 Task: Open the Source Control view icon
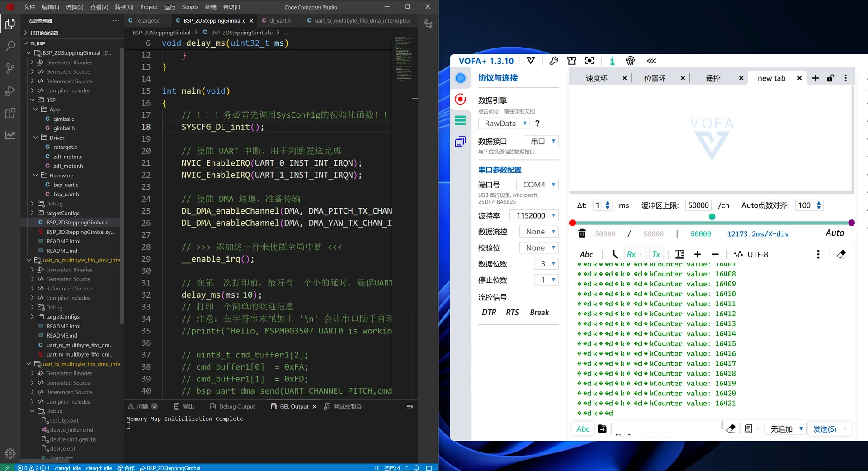tap(10, 68)
